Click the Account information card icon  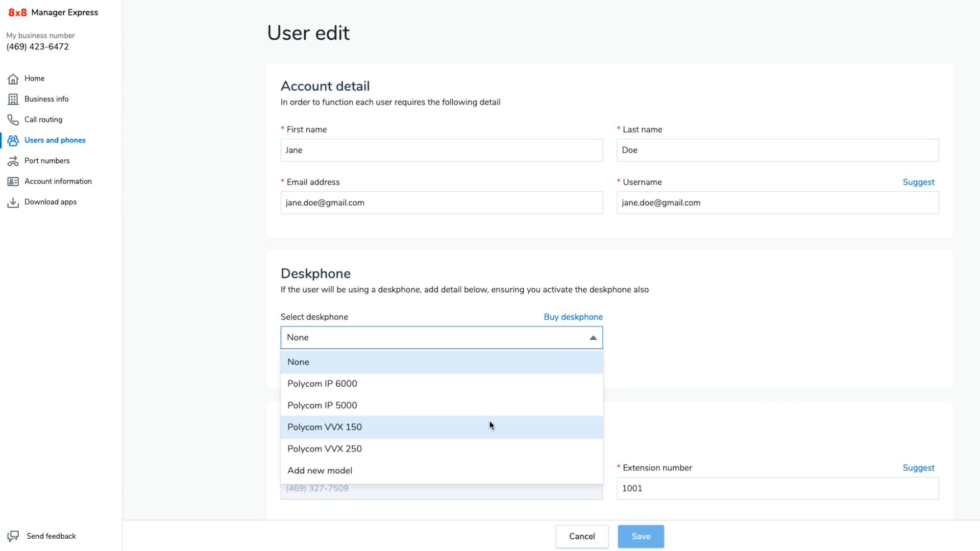[13, 182]
